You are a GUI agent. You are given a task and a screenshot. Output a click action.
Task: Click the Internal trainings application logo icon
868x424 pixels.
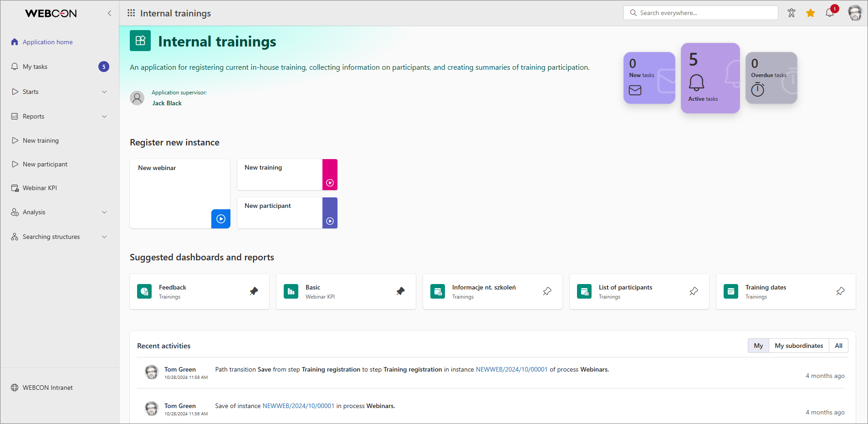pyautogui.click(x=140, y=41)
